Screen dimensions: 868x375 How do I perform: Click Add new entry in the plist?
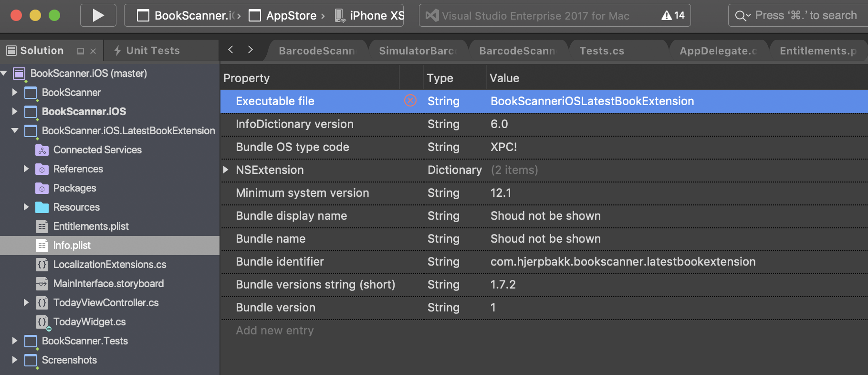pyautogui.click(x=275, y=331)
